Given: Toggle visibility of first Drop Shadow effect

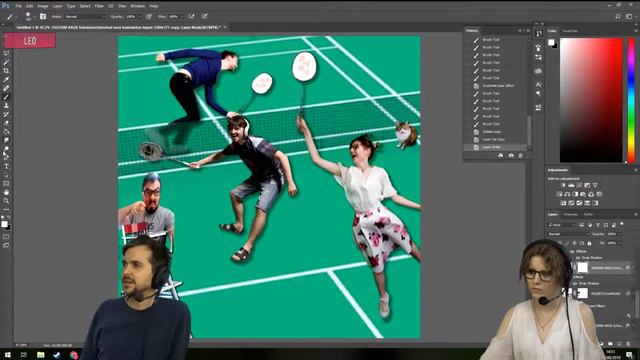Looking at the screenshot, I should click(578, 258).
